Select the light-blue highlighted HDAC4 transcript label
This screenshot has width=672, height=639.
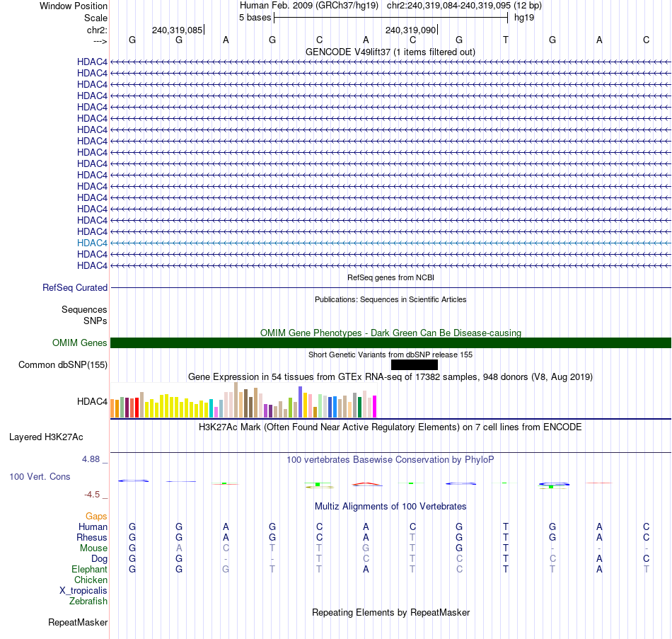pos(92,243)
